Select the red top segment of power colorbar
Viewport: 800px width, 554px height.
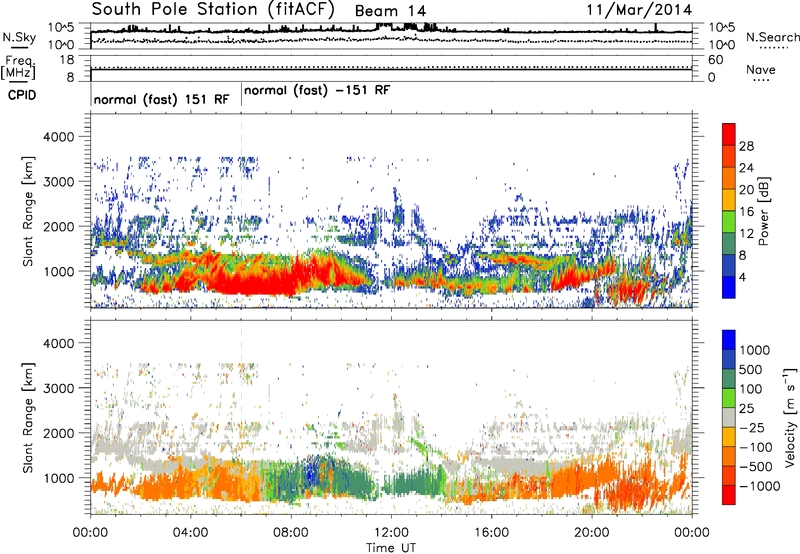(x=729, y=135)
